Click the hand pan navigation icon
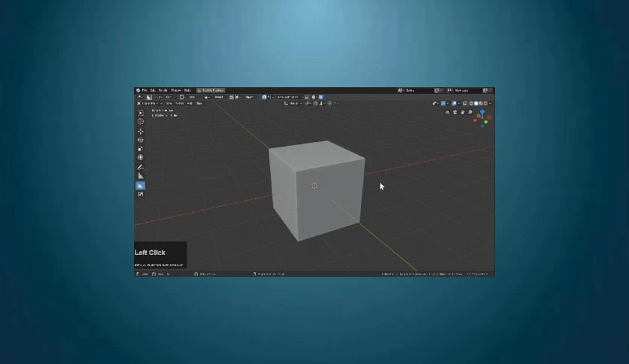 tap(463, 112)
